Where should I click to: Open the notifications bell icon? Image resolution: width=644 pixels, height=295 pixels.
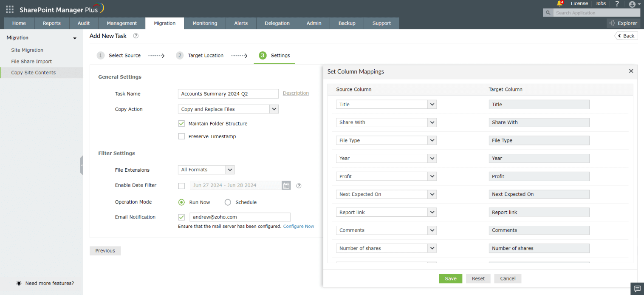560,3
